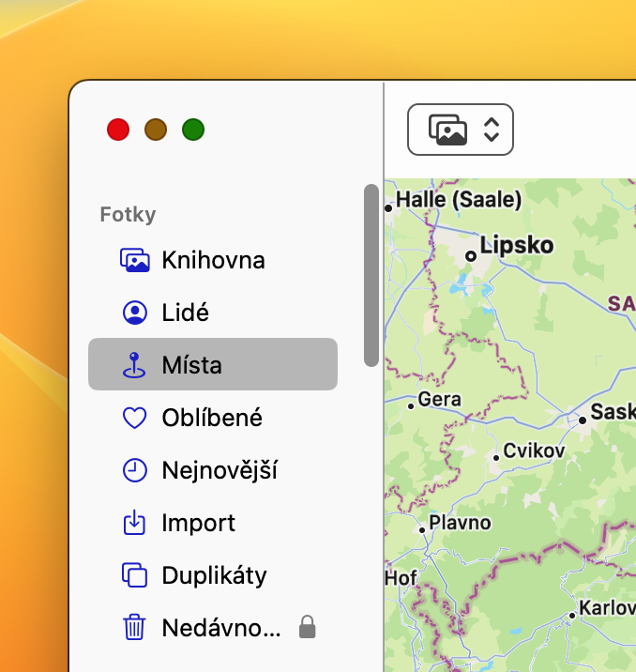Select Lidé in the sidebar

(213, 313)
